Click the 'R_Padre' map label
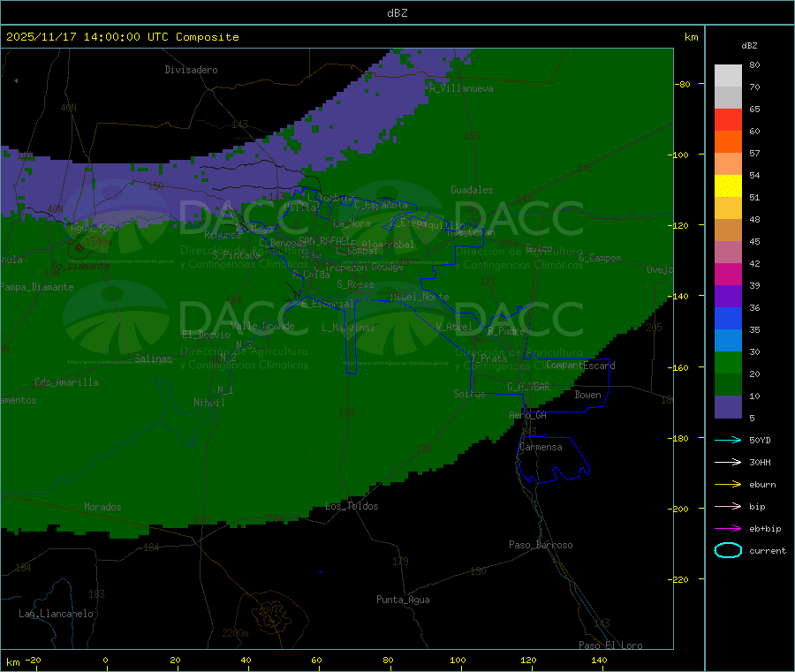 (506, 331)
